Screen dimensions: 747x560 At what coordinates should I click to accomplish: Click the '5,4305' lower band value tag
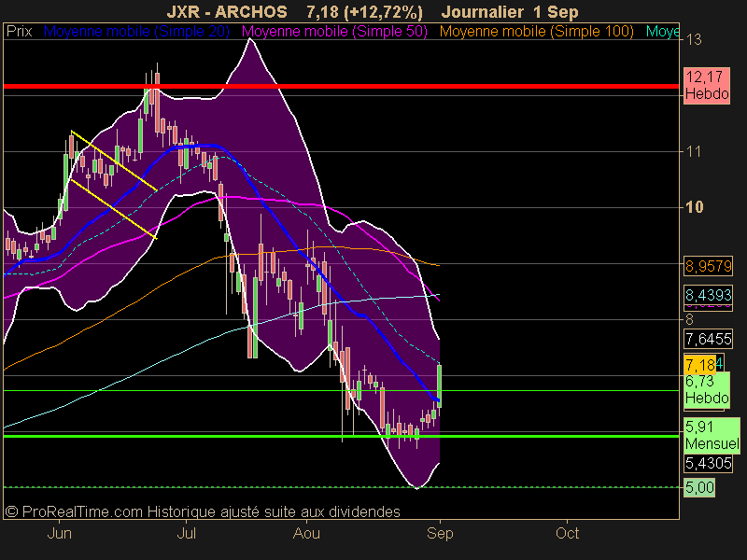[708, 462]
